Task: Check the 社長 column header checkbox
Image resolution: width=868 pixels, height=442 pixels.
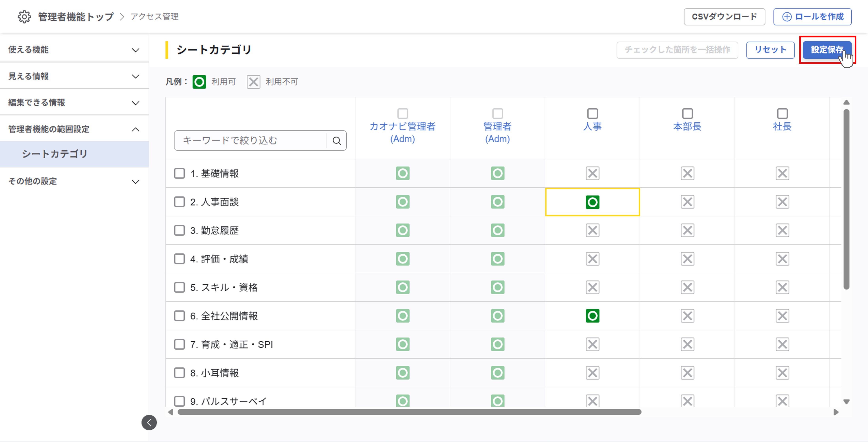Action: click(782, 113)
